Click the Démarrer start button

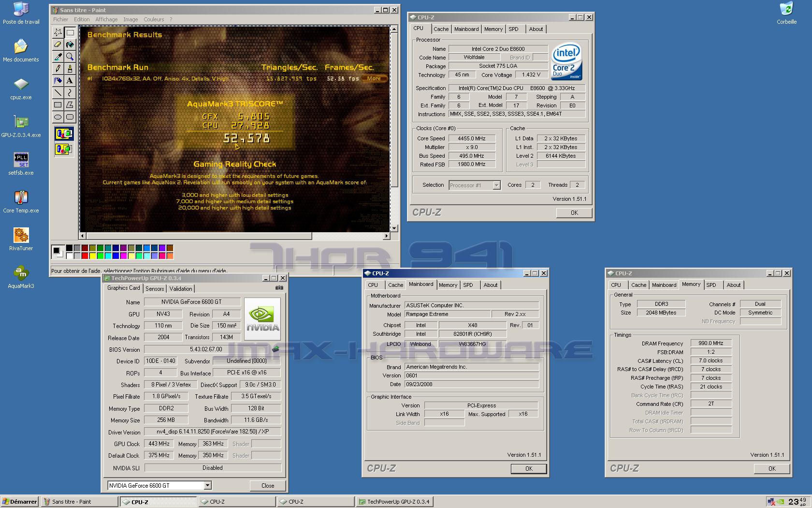pyautogui.click(x=19, y=502)
